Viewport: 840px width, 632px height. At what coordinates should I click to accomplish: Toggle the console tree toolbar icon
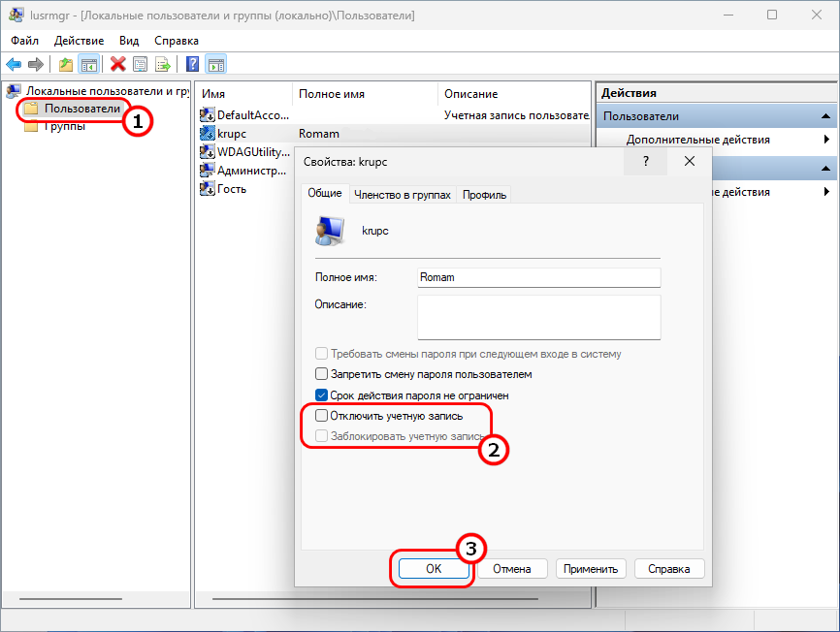[89, 65]
